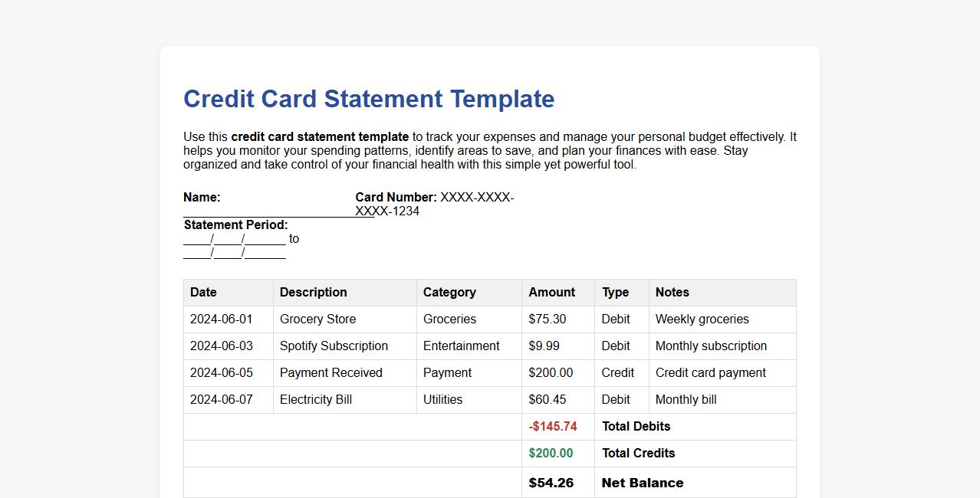
Task: Click the Electricity Bill description cell
Action: (315, 399)
